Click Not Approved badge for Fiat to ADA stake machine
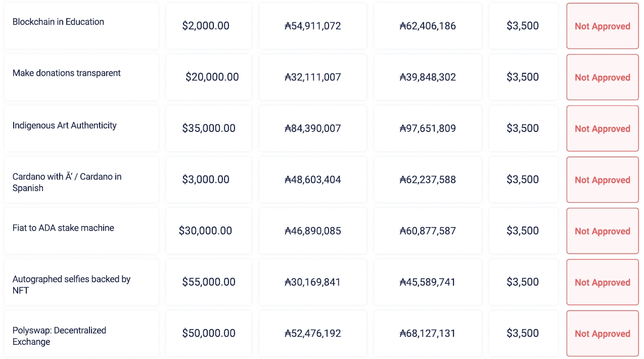This screenshot has width=644, height=359. [x=602, y=231]
